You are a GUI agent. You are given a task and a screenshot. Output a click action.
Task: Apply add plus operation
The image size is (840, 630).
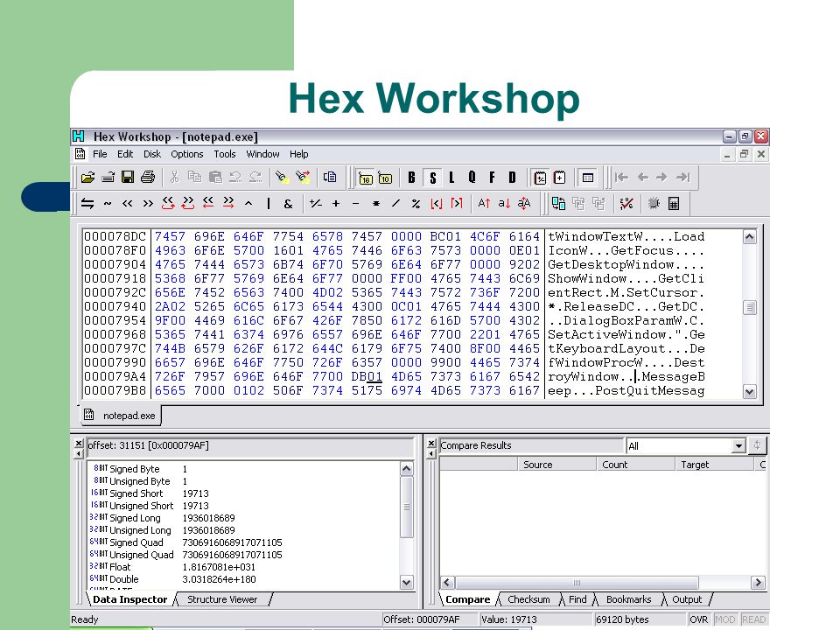(x=336, y=204)
